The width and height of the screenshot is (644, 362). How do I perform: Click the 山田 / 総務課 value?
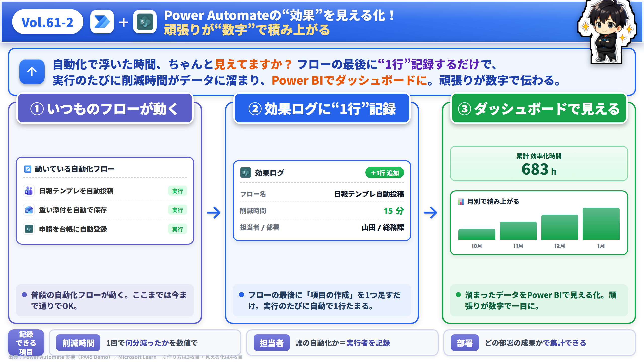pyautogui.click(x=383, y=227)
